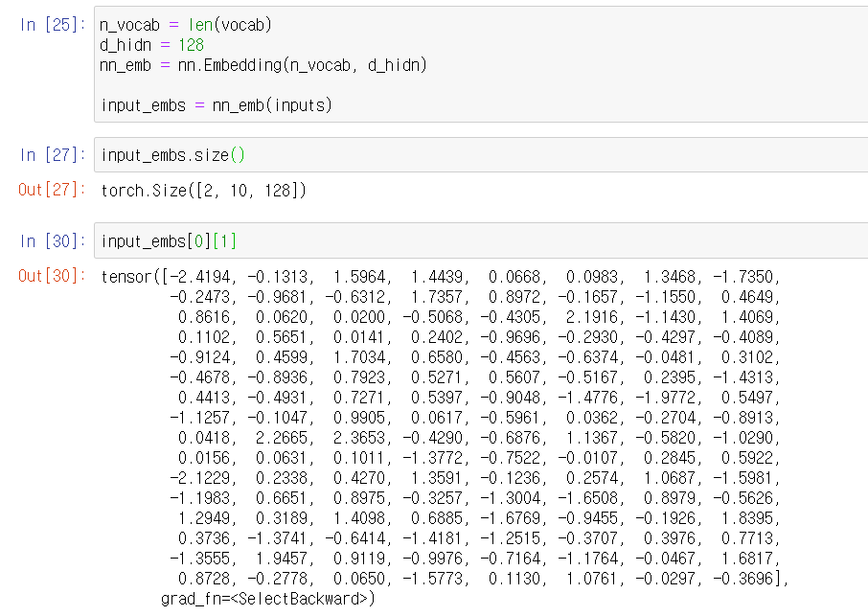Click the 'n_vocab = len(vocab)' line
This screenshot has height=616, width=868.
pyautogui.click(x=186, y=25)
